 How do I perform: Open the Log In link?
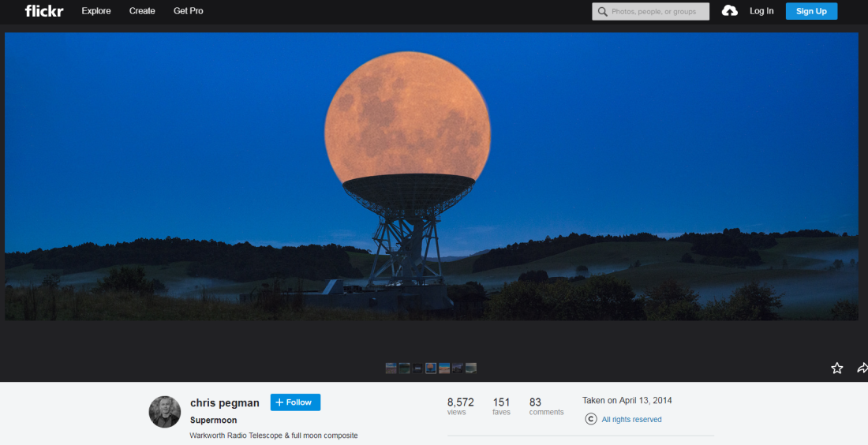[x=761, y=11]
